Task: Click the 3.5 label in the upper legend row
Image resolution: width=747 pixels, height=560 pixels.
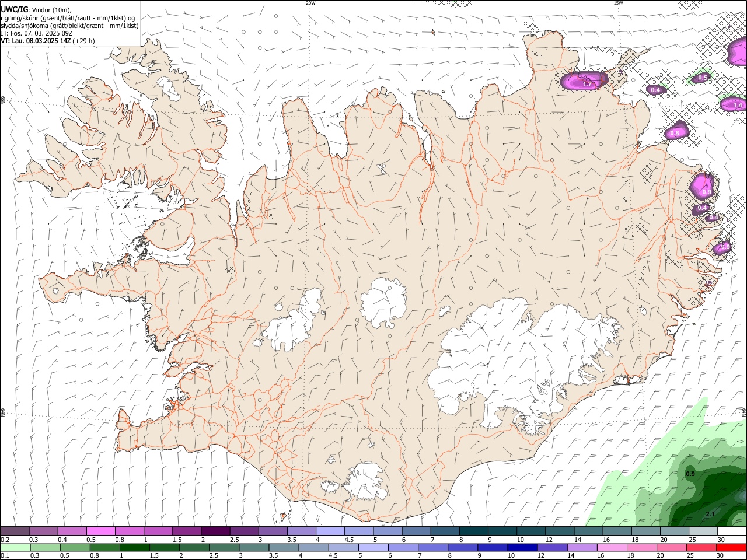Action: tap(291, 540)
